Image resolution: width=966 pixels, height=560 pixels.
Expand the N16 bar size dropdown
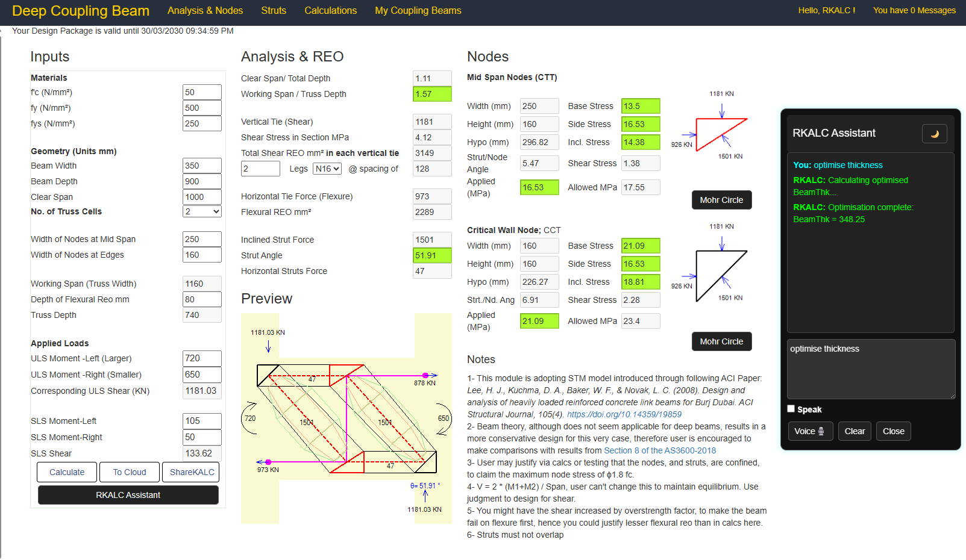pos(327,169)
